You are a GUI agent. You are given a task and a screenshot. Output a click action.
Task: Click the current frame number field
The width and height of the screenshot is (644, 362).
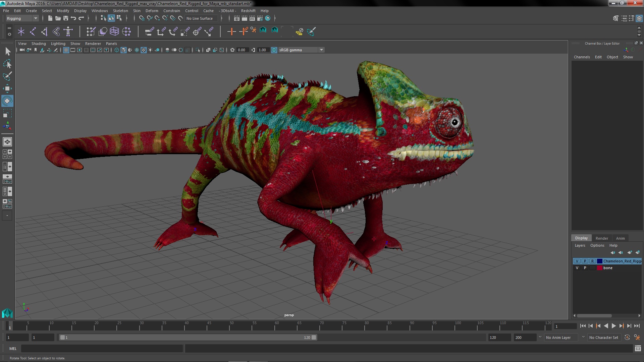(x=565, y=326)
